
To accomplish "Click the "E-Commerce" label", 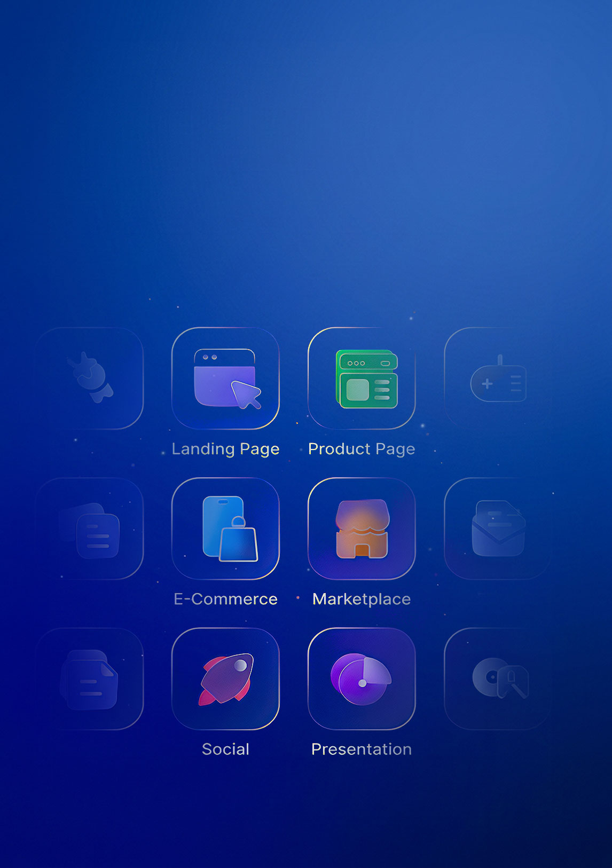I will [x=225, y=599].
